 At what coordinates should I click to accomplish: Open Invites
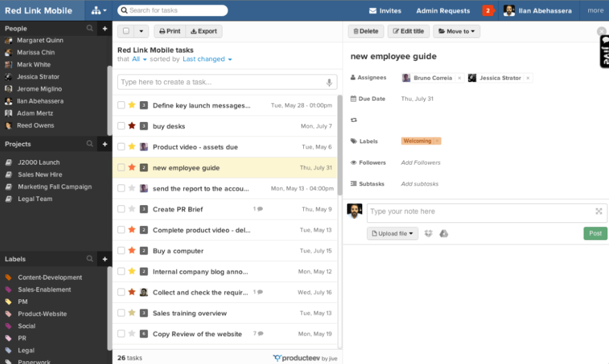point(385,11)
